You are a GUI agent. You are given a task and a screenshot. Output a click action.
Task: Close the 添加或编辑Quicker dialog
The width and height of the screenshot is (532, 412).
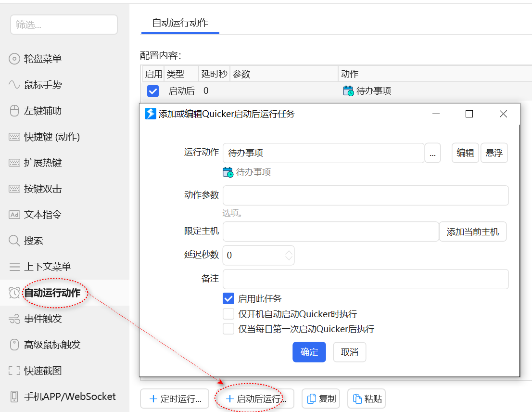point(504,114)
